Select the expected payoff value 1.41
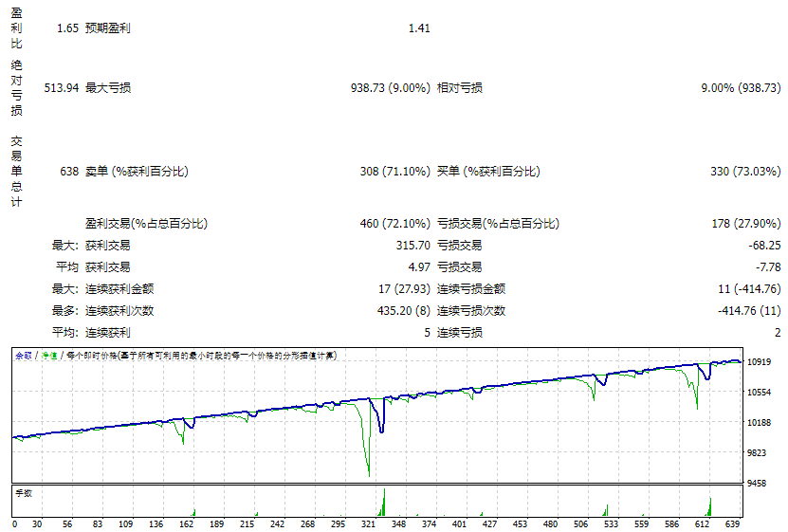788x532 pixels. pyautogui.click(x=418, y=28)
